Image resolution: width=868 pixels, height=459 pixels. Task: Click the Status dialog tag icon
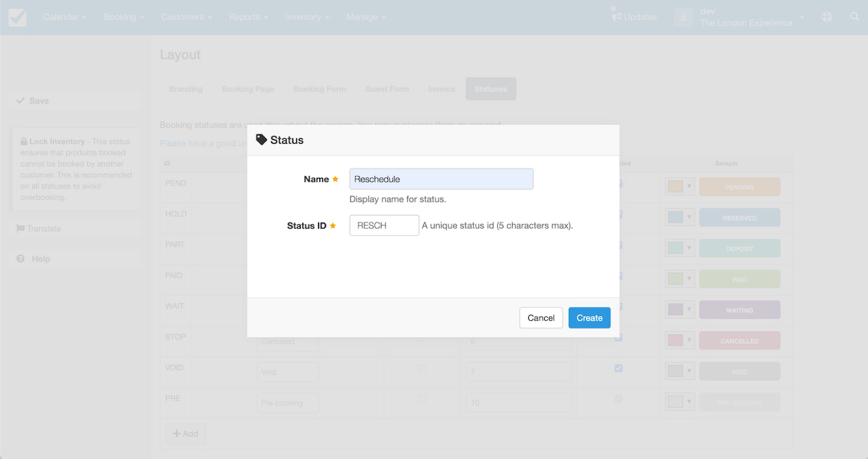pyautogui.click(x=261, y=140)
